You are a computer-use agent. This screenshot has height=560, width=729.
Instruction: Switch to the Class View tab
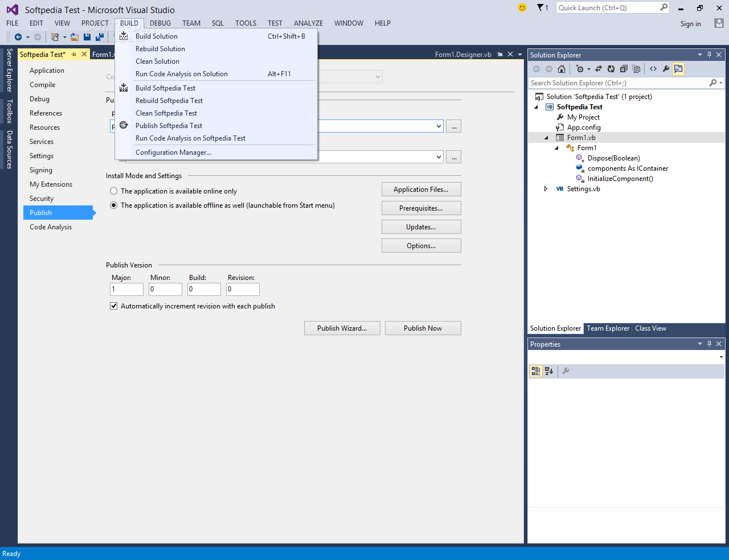pos(650,328)
